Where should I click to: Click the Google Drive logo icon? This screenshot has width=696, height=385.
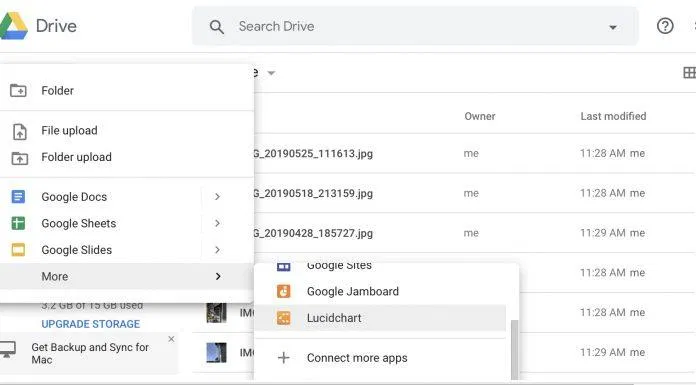(13, 26)
